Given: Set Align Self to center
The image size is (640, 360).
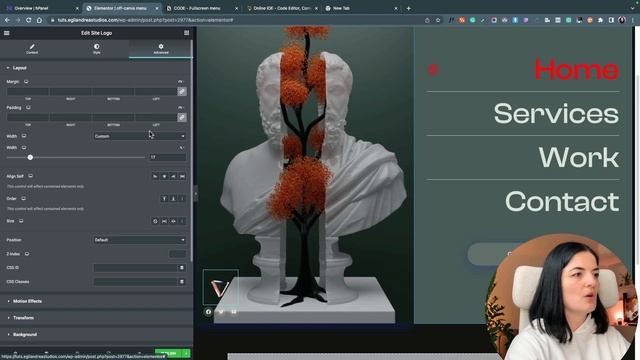Looking at the screenshot, I should click(x=164, y=176).
